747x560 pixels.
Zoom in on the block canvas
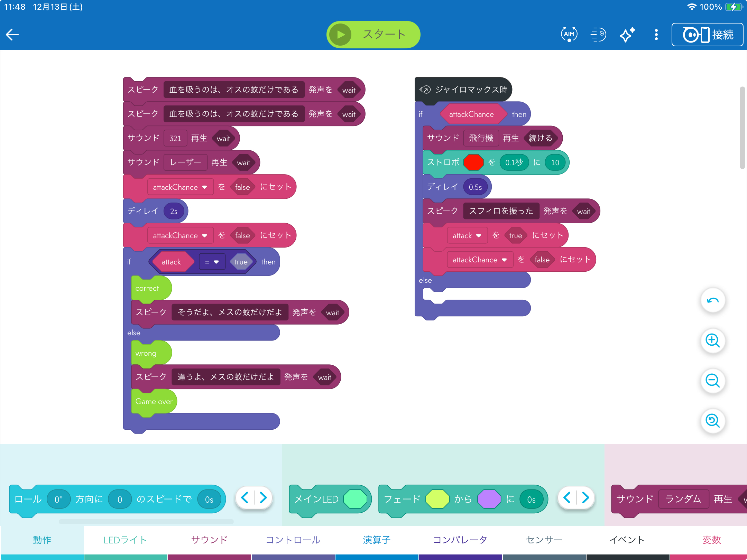(713, 340)
